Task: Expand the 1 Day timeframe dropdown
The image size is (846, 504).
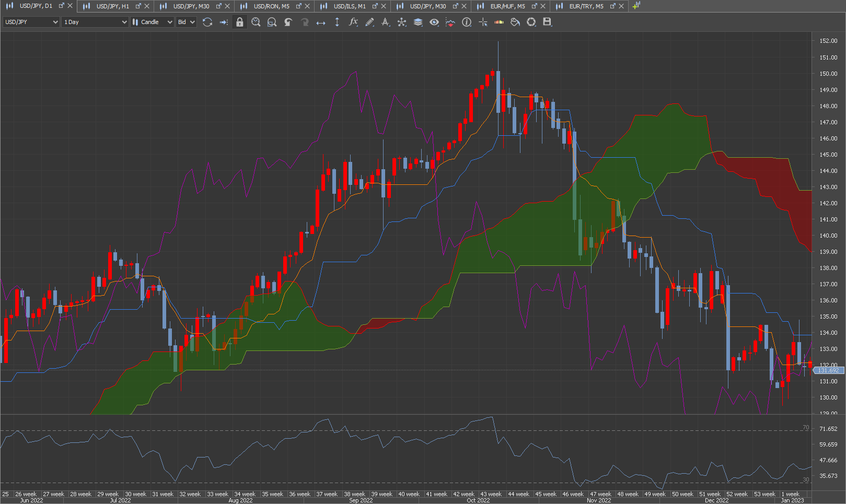Action: [95, 22]
